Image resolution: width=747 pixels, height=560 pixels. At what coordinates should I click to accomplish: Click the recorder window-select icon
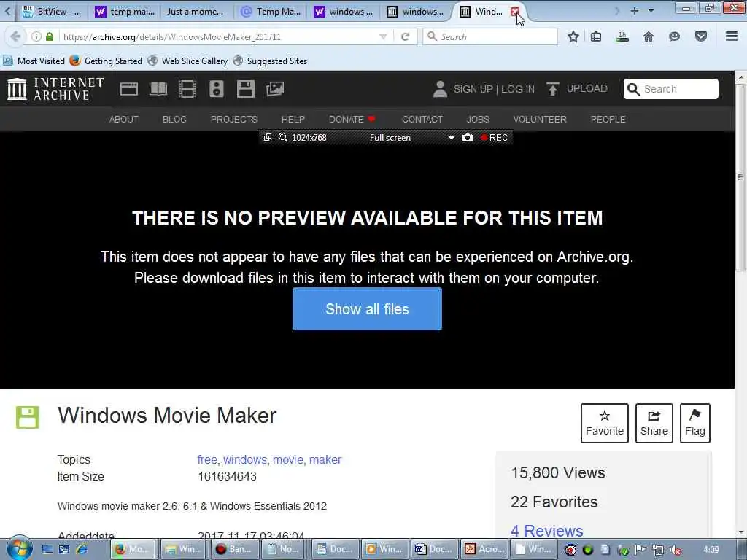point(268,137)
